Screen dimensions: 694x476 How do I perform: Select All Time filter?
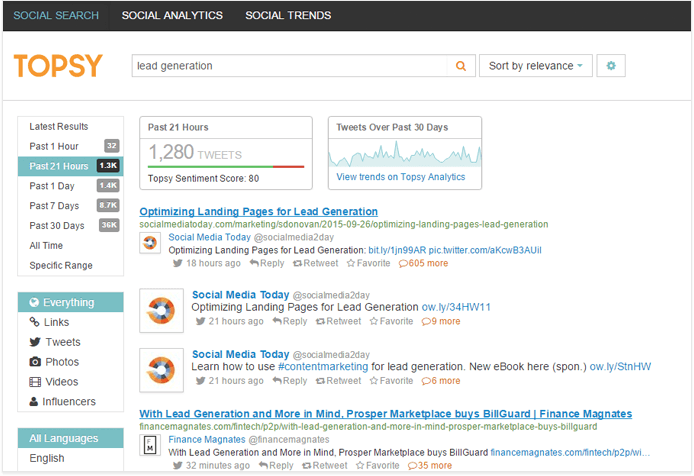pyautogui.click(x=71, y=246)
